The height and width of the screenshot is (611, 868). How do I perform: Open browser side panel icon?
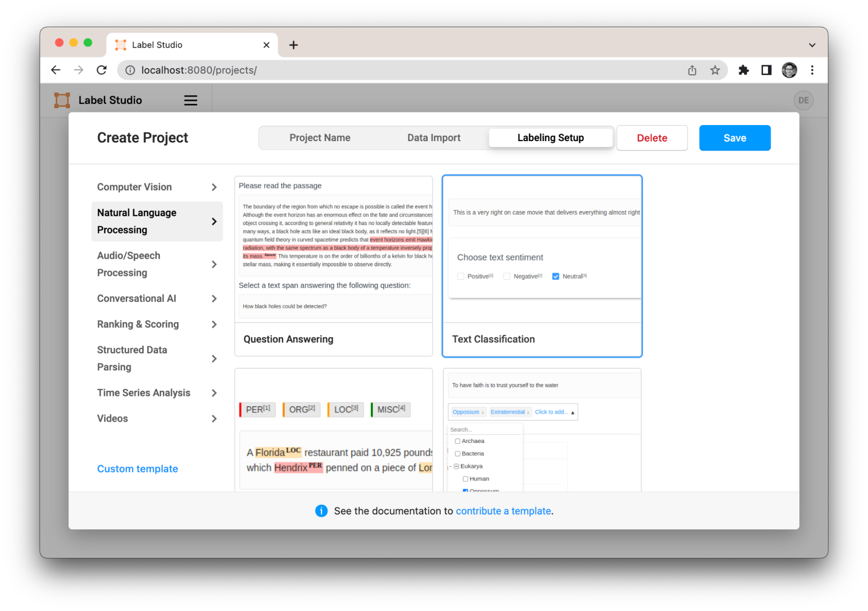tap(766, 70)
